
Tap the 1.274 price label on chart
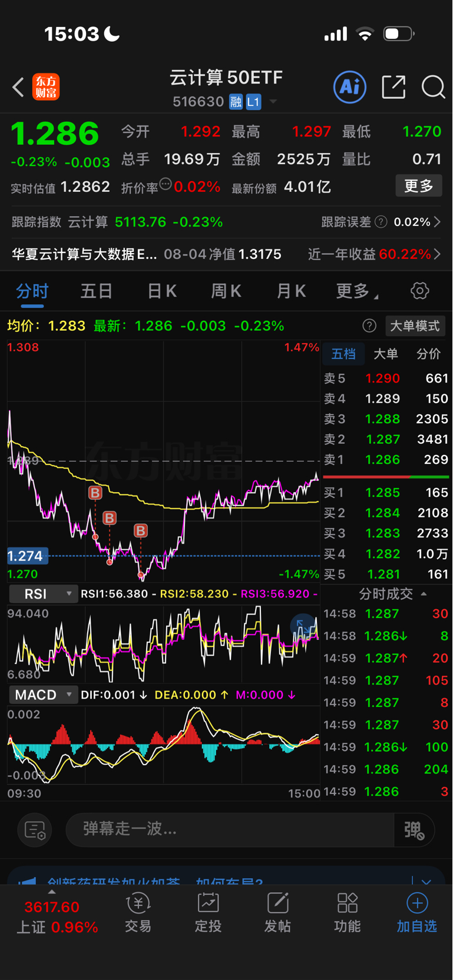[27, 556]
